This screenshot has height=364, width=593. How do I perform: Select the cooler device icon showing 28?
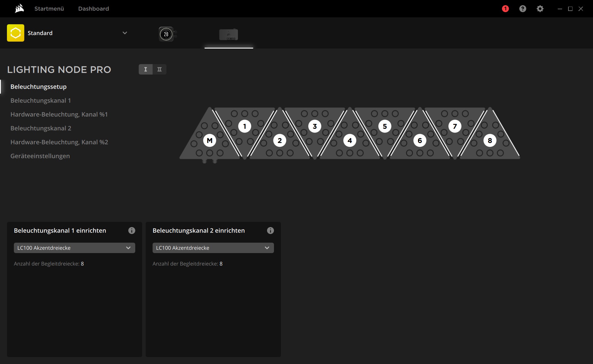pyautogui.click(x=166, y=34)
